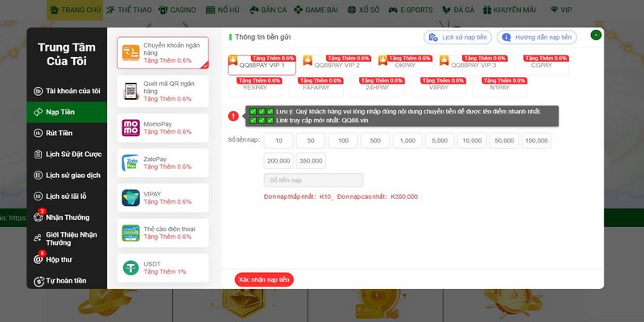Viewport: 644px width, 322px height.
Task: Click the ZaloPay logo icon
Action: [130, 163]
